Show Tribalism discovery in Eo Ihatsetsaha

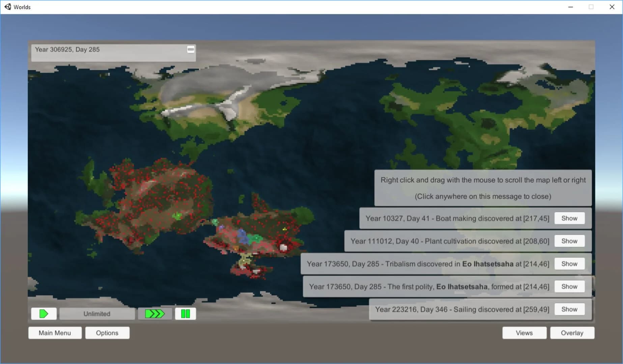click(569, 264)
